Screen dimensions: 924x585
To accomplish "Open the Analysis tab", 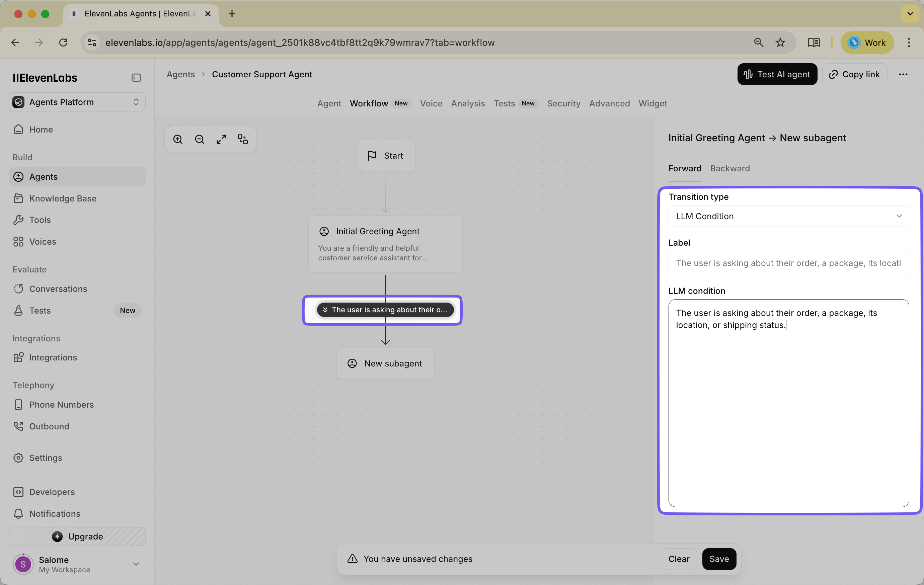I will (468, 103).
